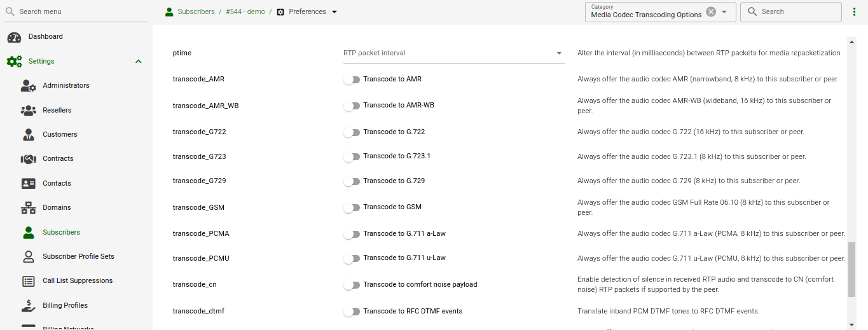Open the three-dot options menu
This screenshot has height=330, width=868.
point(854,12)
